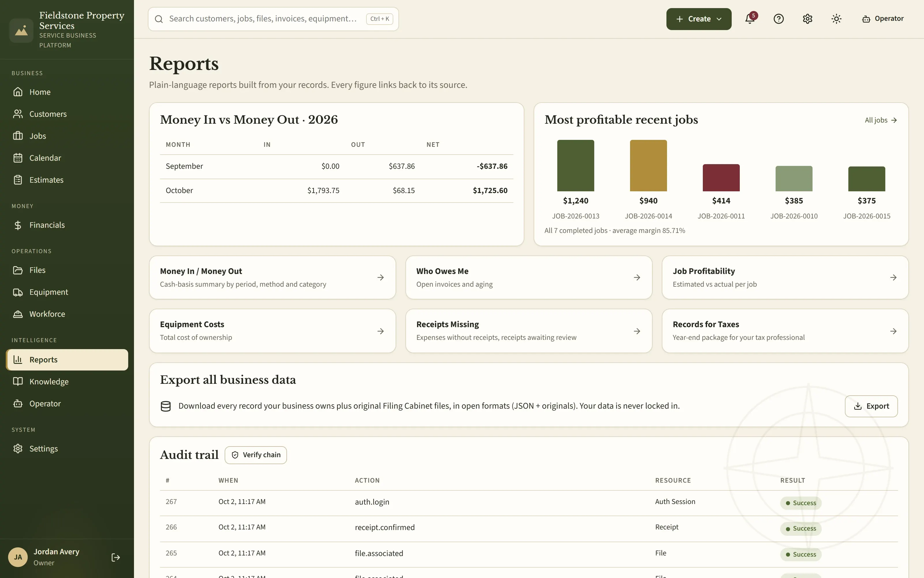Open the settings gear in top bar

807,19
